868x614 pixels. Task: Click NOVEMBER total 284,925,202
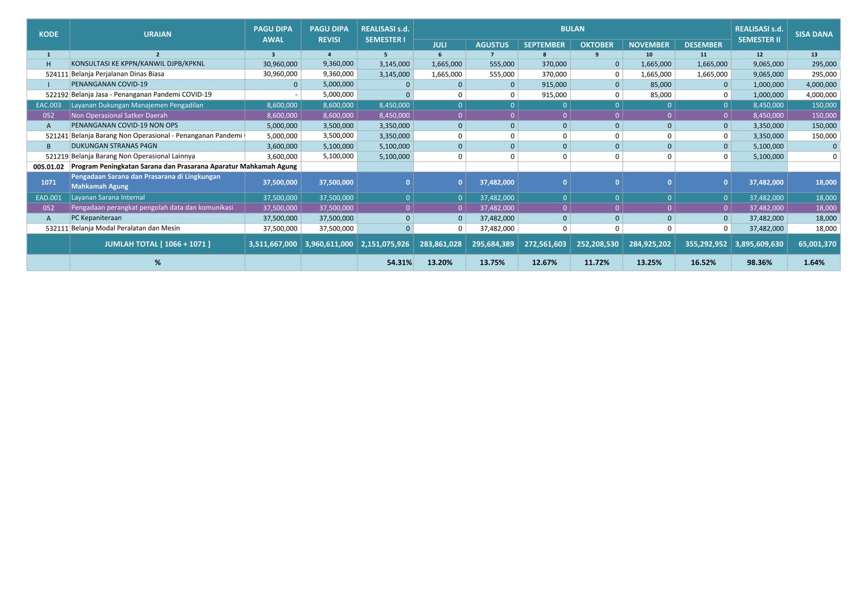coord(649,244)
